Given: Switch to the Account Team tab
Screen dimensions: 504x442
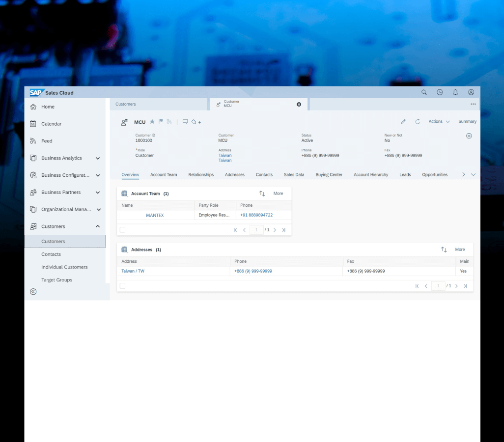Looking at the screenshot, I should click(164, 174).
